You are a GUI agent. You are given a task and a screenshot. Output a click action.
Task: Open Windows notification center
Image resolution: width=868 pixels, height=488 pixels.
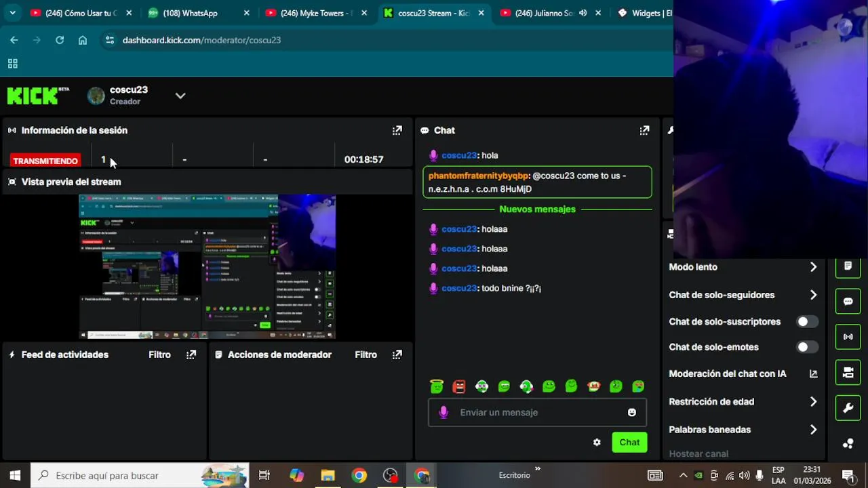click(848, 476)
